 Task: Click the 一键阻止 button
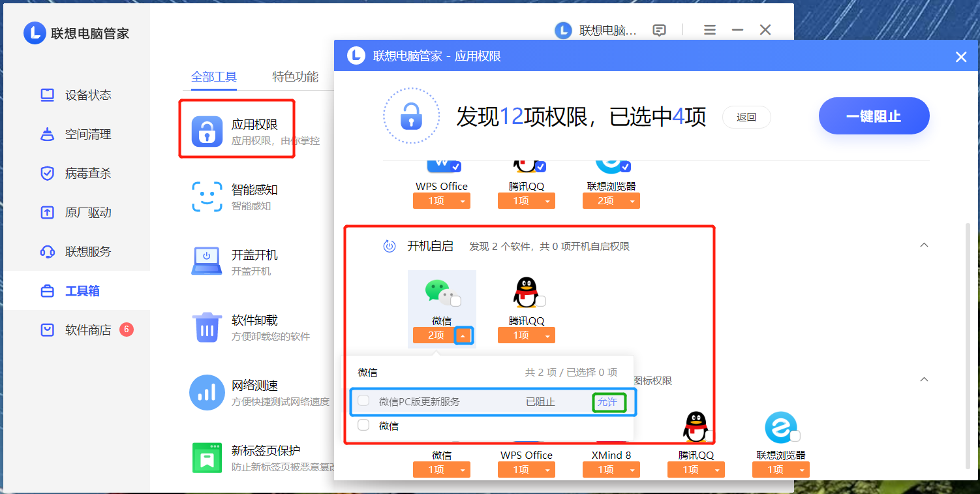tap(874, 117)
